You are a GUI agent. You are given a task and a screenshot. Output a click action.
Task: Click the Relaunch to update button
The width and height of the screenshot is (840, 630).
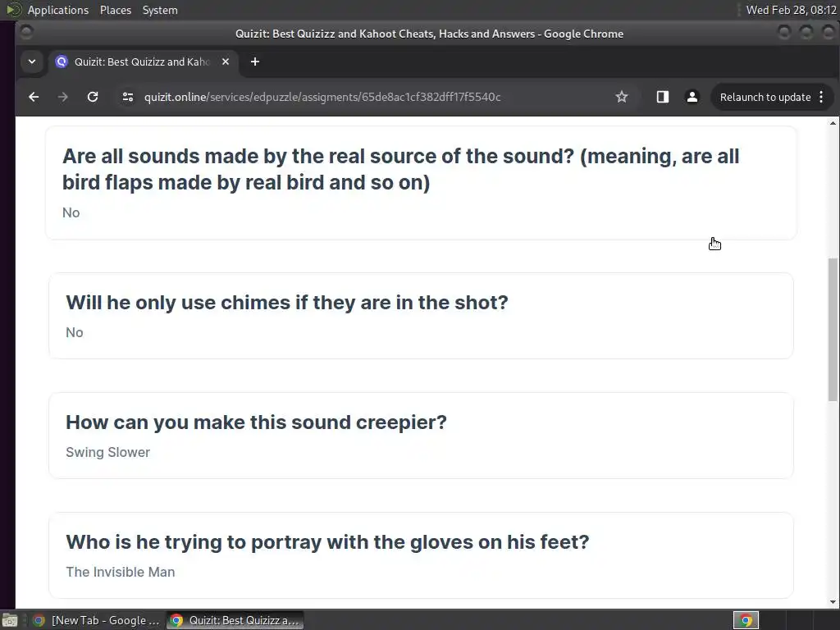pos(765,97)
